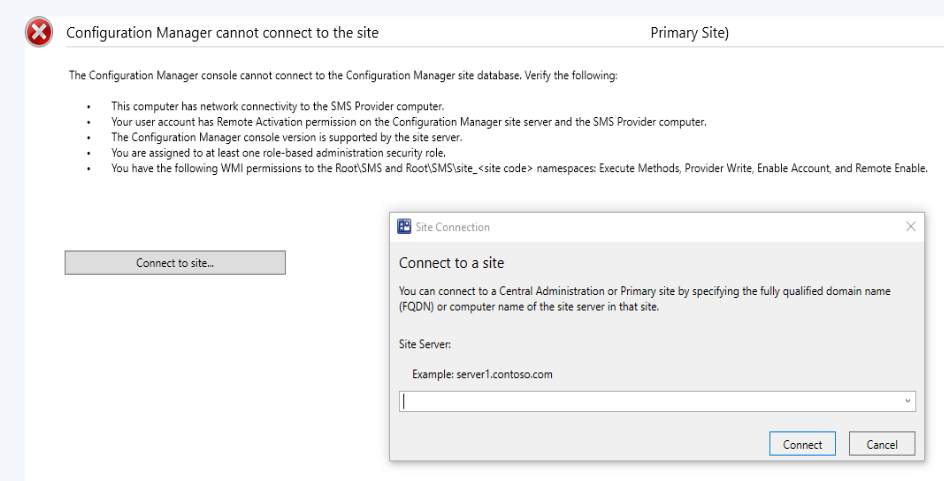Cancel the Site Connection dialog
Viewport: 944px width, 481px height.
pyautogui.click(x=881, y=444)
